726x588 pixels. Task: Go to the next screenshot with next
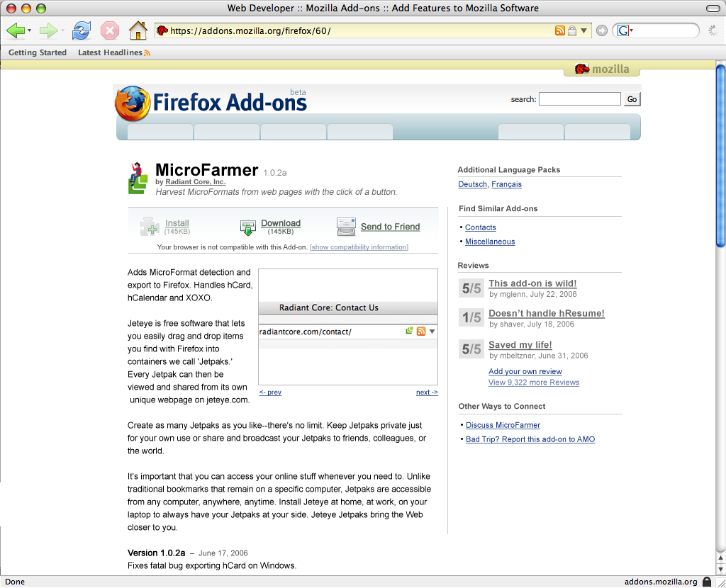coord(427,392)
